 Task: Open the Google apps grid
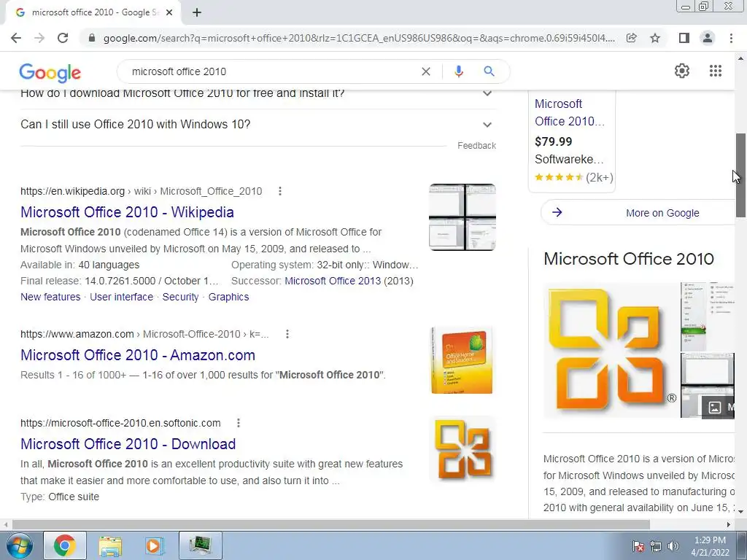pos(715,71)
